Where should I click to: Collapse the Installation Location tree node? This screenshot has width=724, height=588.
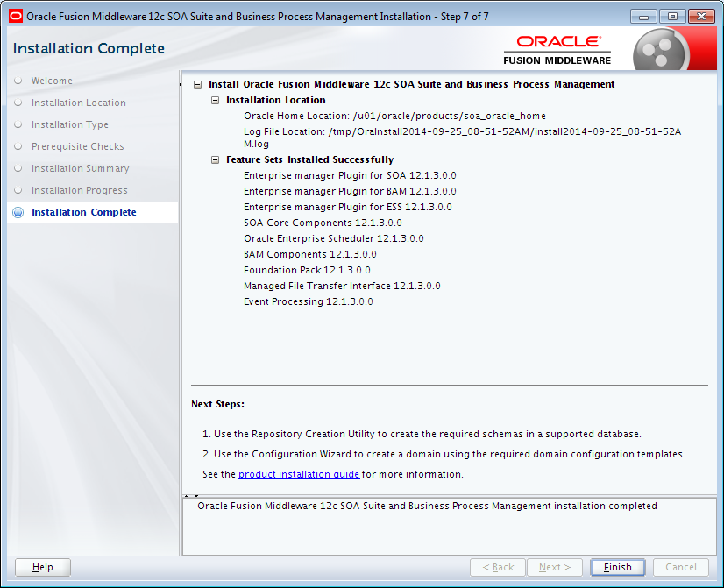click(215, 99)
